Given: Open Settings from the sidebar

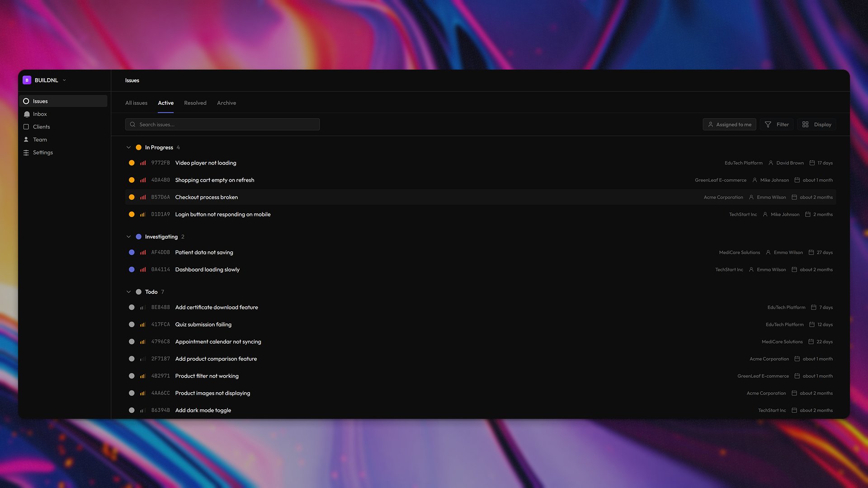Looking at the screenshot, I should (42, 152).
